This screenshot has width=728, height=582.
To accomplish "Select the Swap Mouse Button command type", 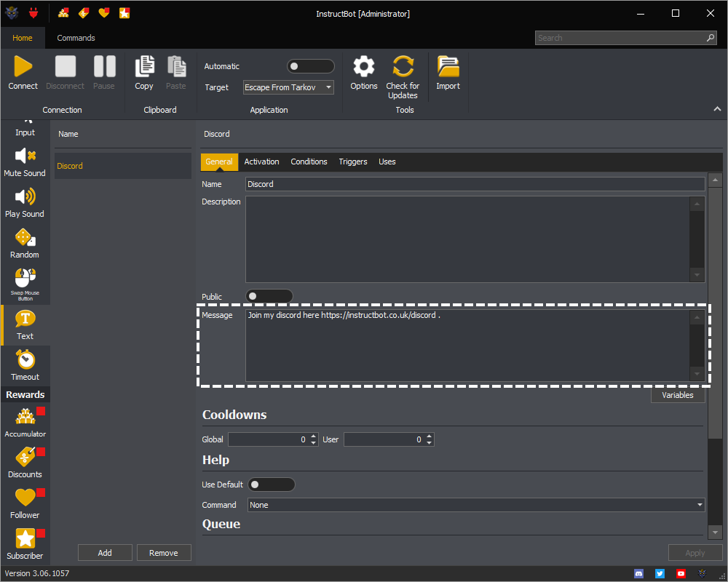I will pyautogui.click(x=25, y=284).
